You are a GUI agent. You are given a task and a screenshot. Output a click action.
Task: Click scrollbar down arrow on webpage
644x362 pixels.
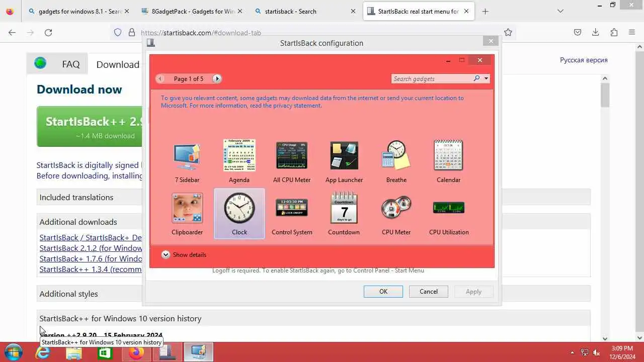[x=605, y=338]
